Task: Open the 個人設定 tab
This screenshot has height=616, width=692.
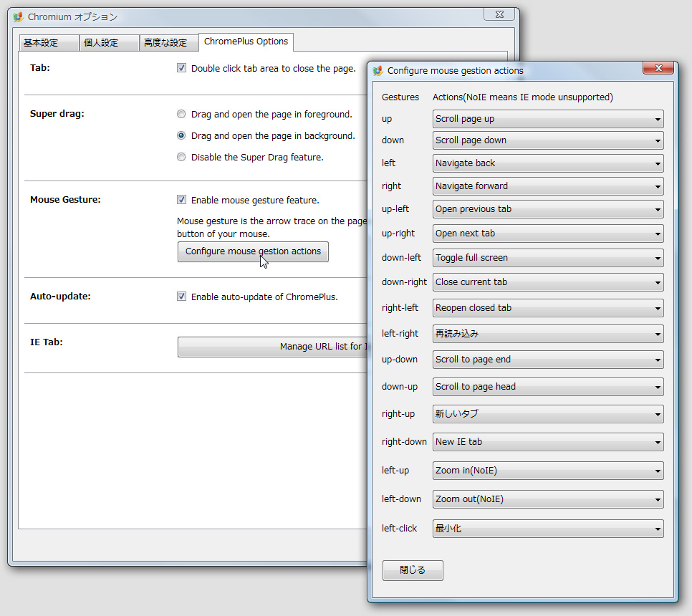Action: click(110, 43)
